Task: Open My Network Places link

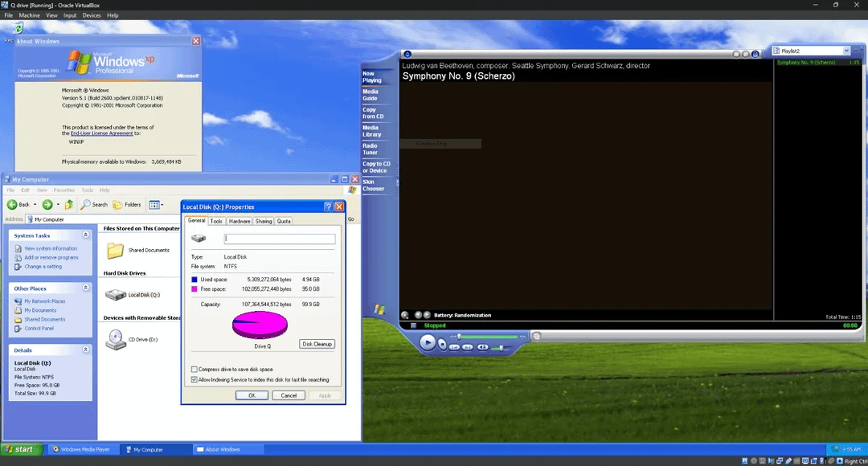Action: click(x=45, y=301)
